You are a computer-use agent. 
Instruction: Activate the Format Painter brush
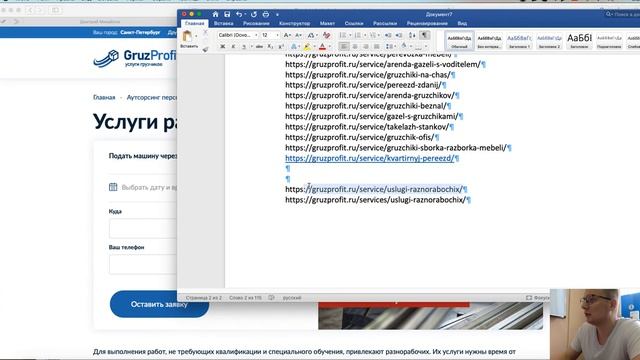point(205,49)
